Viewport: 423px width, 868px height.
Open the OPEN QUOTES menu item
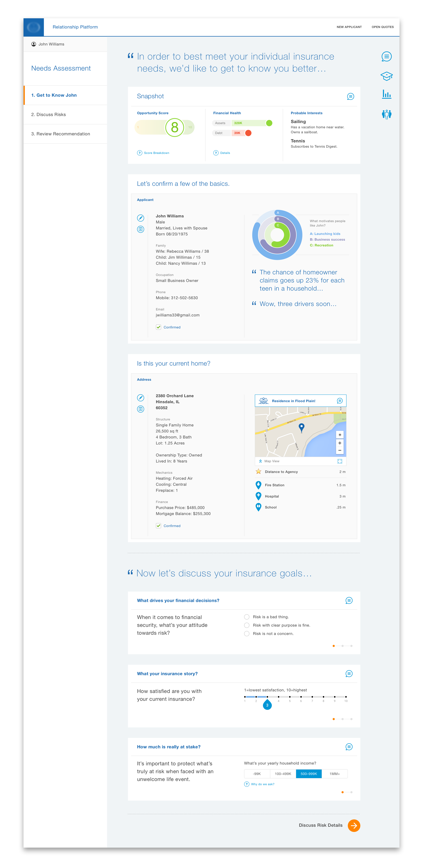(383, 27)
